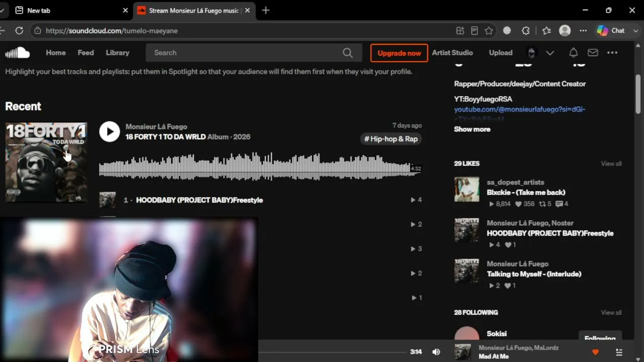Expand the profile dropdown chevron
Screen dimensions: 644x362
550,53
